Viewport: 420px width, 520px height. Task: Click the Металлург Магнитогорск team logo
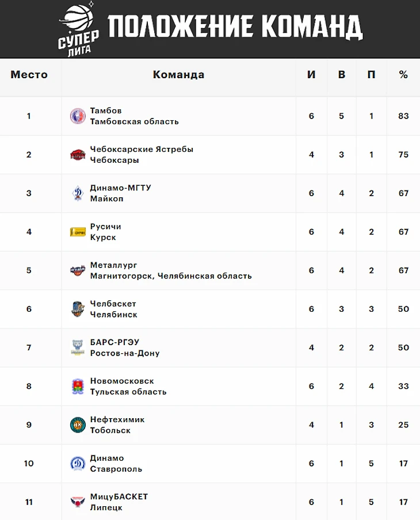[78, 270]
